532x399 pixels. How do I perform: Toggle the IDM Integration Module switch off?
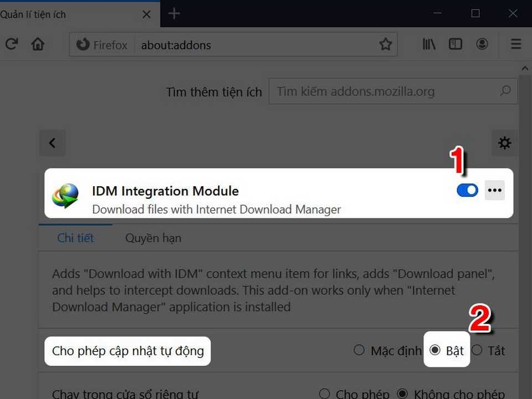click(467, 190)
